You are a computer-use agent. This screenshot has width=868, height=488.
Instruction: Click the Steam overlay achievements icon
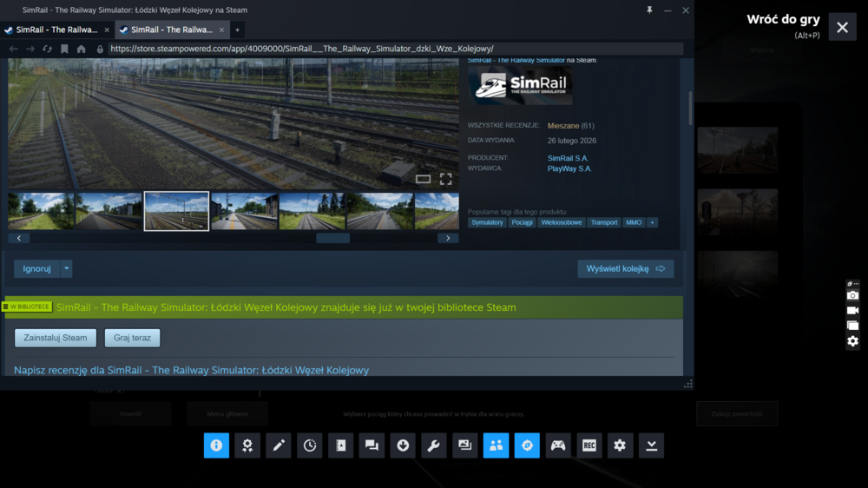247,445
